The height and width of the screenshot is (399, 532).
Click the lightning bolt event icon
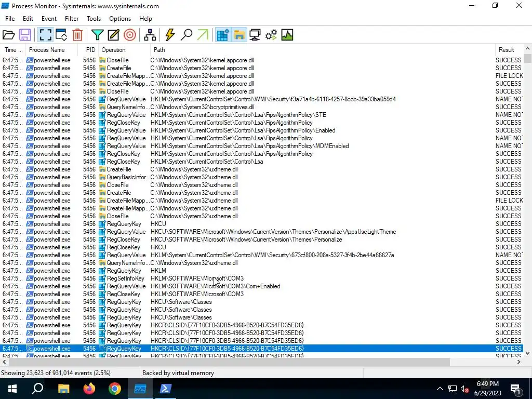click(x=170, y=35)
